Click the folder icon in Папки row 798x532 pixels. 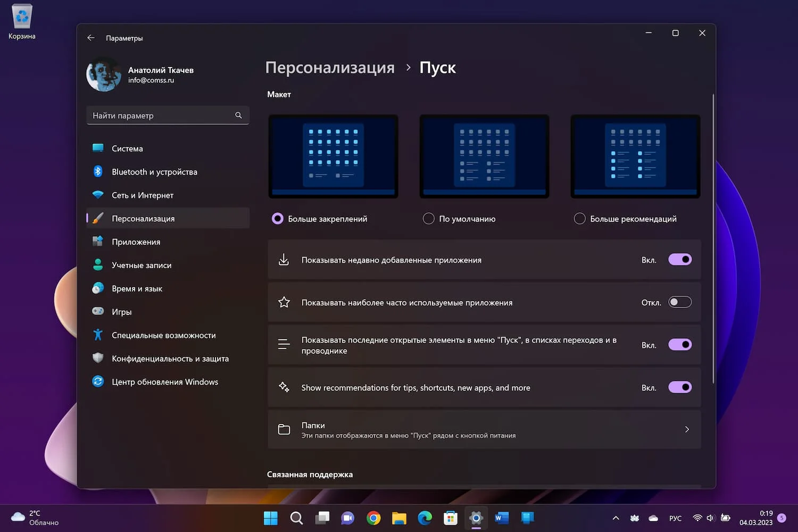click(x=284, y=429)
